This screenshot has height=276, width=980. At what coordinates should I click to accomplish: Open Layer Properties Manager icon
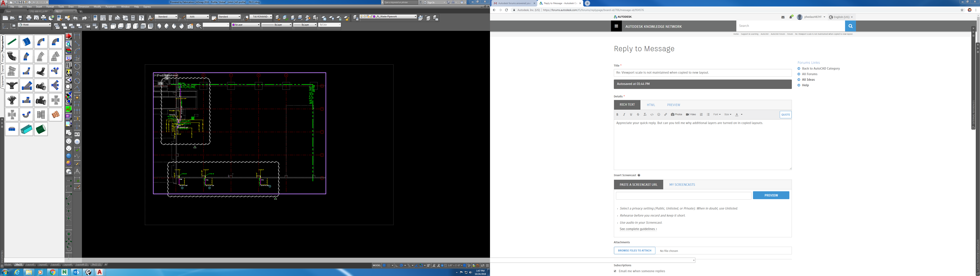(356, 17)
